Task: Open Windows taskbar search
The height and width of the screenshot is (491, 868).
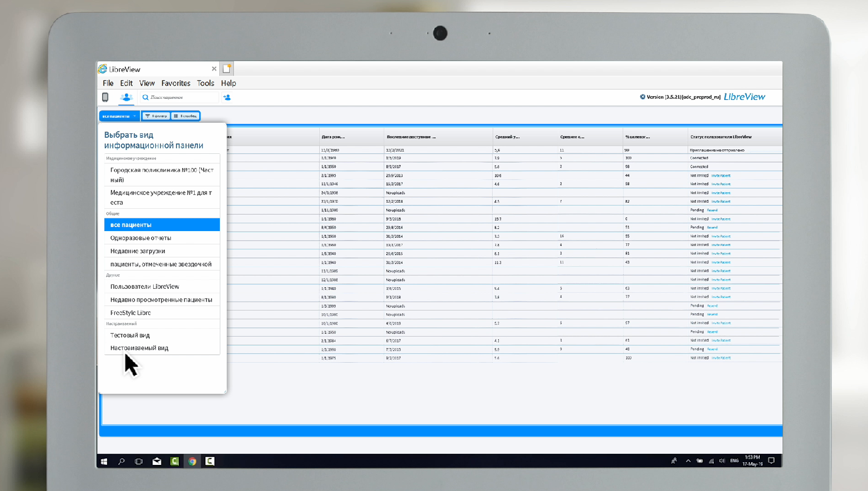Action: click(122, 461)
